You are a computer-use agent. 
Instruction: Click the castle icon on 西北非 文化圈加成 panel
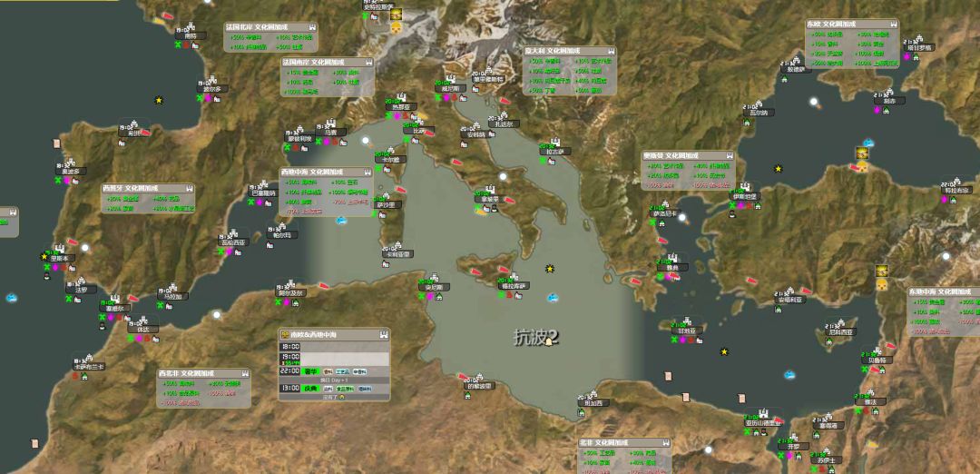click(x=244, y=372)
